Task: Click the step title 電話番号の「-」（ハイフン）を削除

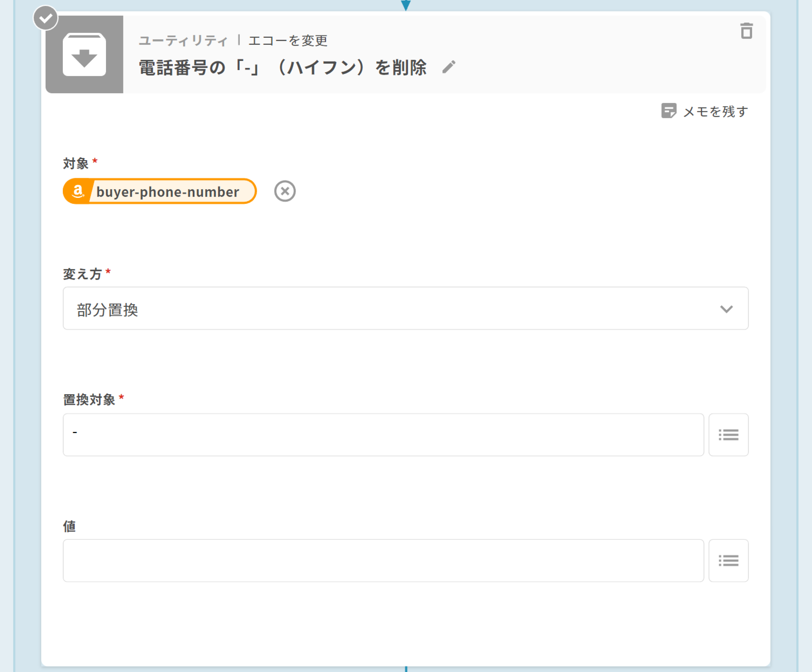Action: tap(282, 68)
